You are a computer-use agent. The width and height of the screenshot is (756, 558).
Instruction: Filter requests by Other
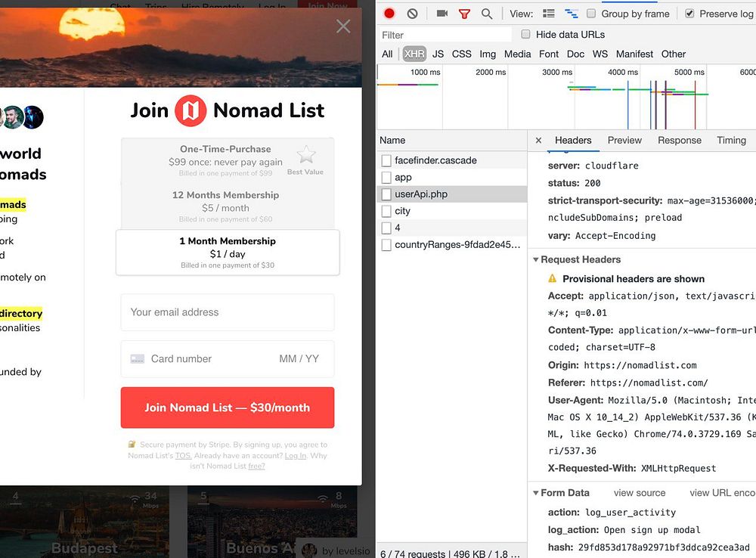coord(674,54)
